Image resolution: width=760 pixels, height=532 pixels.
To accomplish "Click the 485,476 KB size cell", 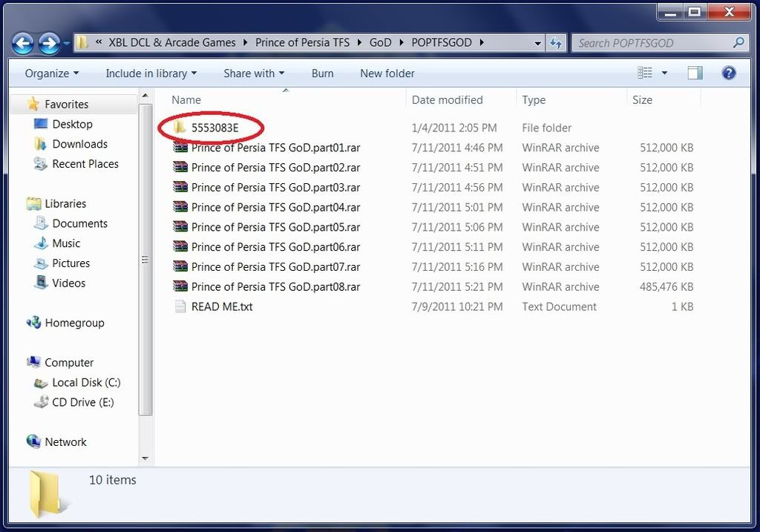I will pos(666,287).
